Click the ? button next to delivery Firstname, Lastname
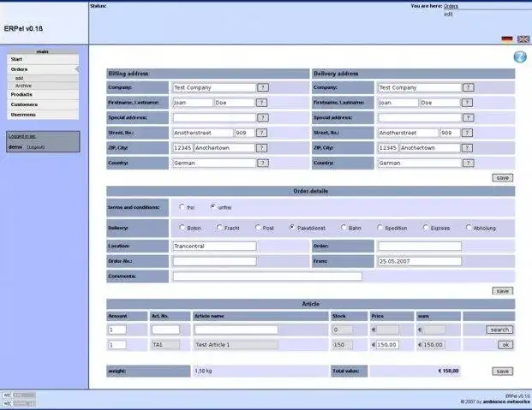 coord(467,103)
